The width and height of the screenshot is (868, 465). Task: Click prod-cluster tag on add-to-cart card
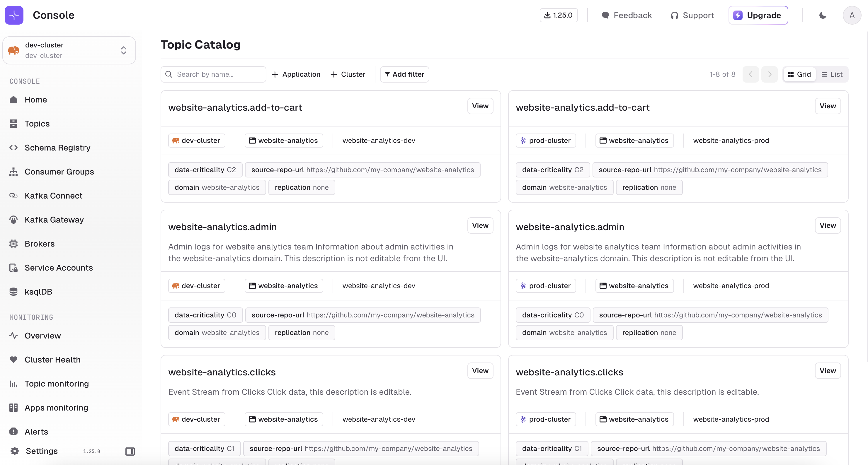pos(546,141)
